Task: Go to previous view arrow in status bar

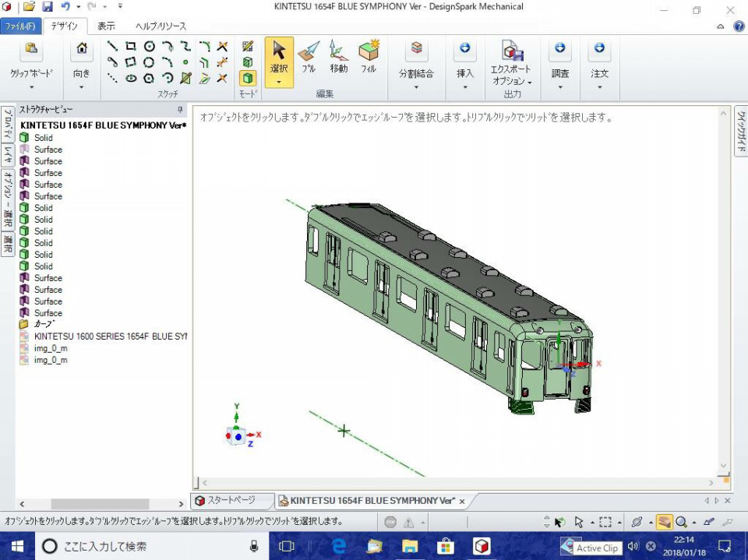Action: (x=709, y=522)
